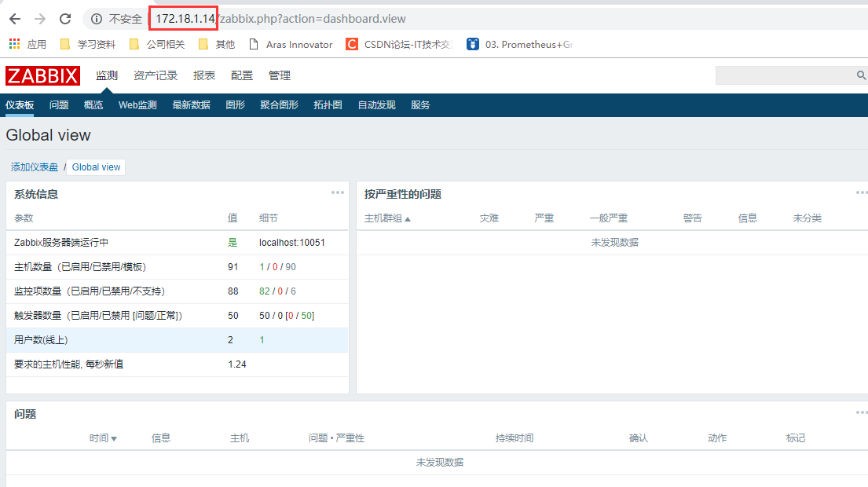The width and height of the screenshot is (868, 487).
Task: Select the 仪表板 submenu tab
Action: point(20,105)
